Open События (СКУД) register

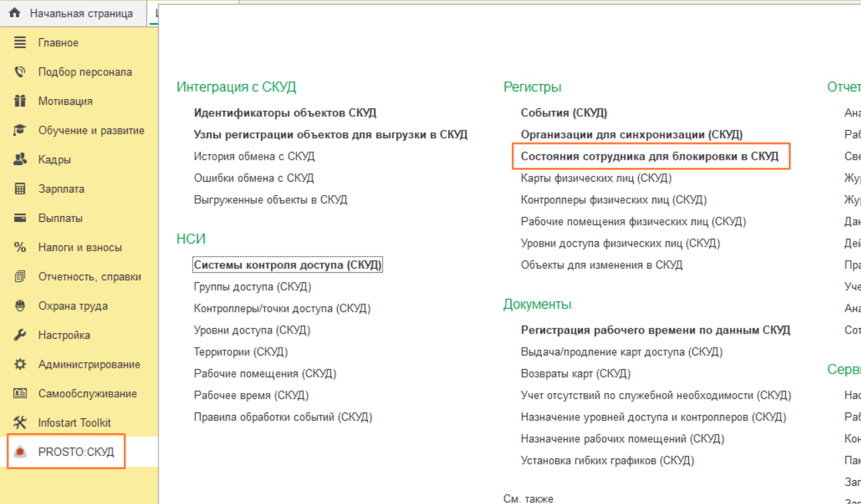(x=564, y=113)
